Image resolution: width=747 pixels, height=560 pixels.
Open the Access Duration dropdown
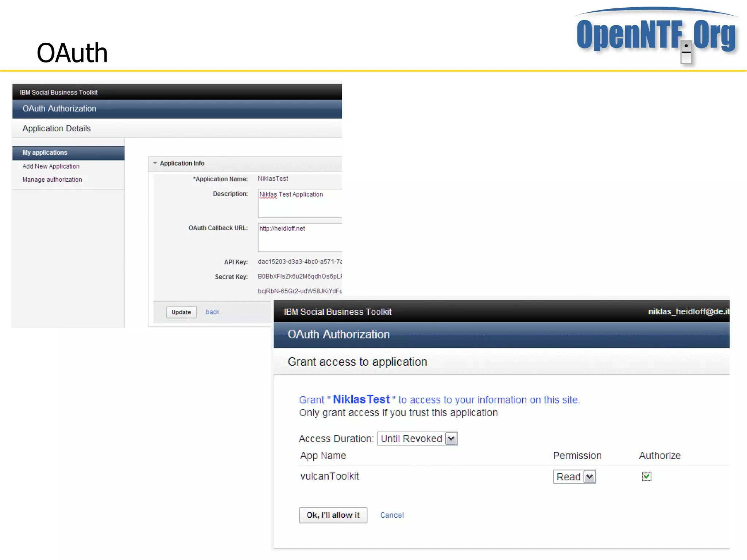click(x=417, y=439)
